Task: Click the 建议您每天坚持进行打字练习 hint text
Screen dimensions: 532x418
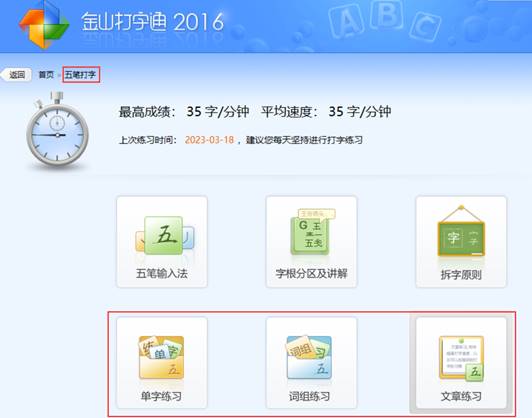Action: pyautogui.click(x=304, y=140)
